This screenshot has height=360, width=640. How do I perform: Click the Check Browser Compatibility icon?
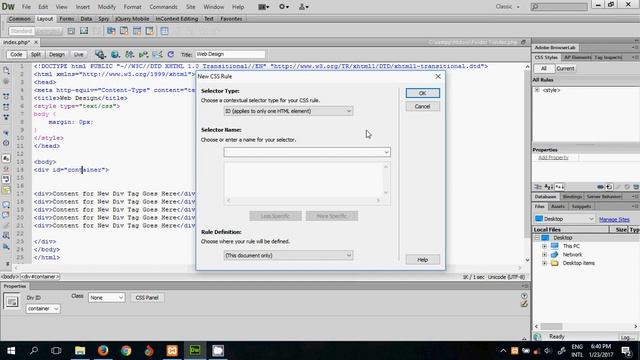[157, 54]
